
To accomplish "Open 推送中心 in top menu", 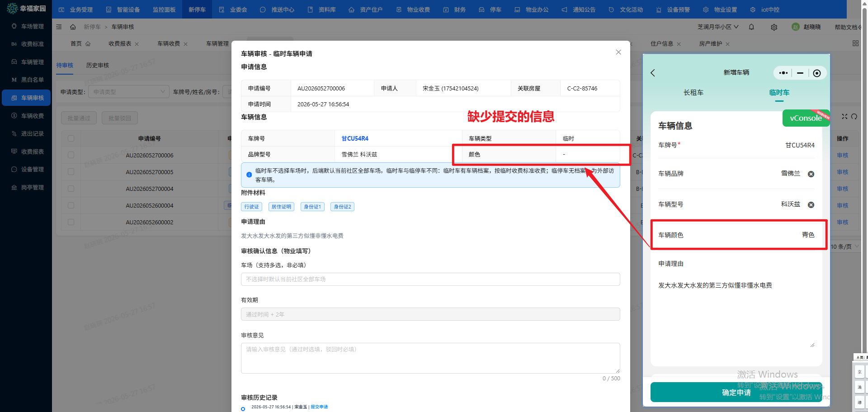I will pyautogui.click(x=277, y=9).
